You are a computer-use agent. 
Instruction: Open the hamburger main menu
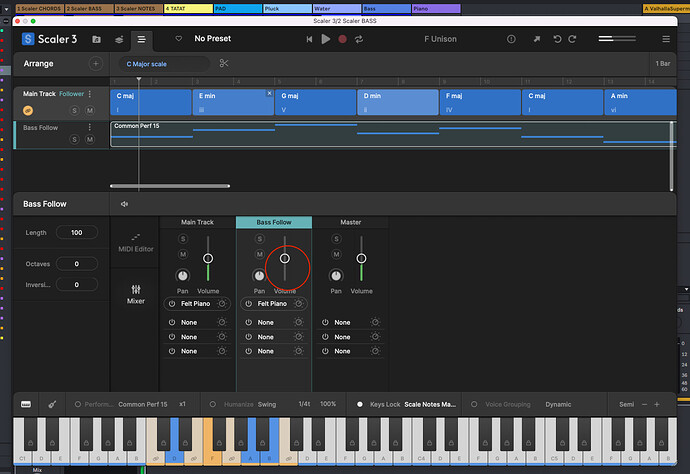(666, 39)
